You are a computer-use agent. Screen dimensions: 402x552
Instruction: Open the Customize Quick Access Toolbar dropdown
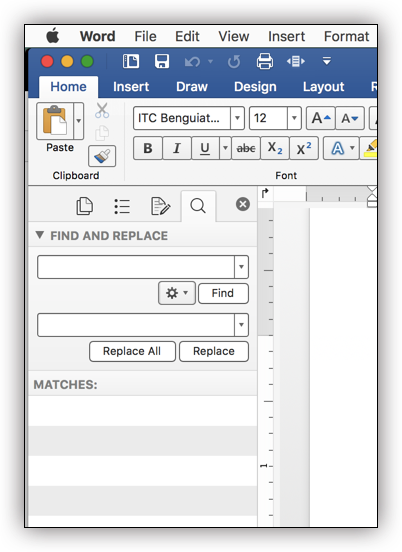327,61
